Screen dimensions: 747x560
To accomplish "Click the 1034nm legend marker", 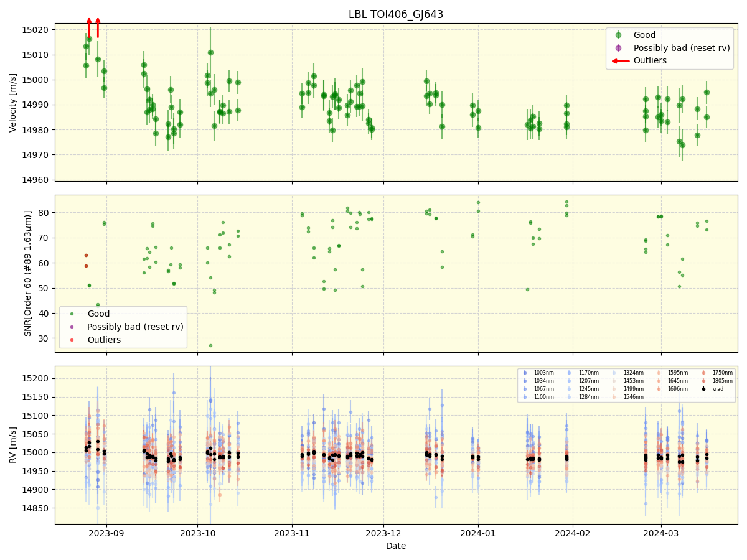I will tap(525, 381).
